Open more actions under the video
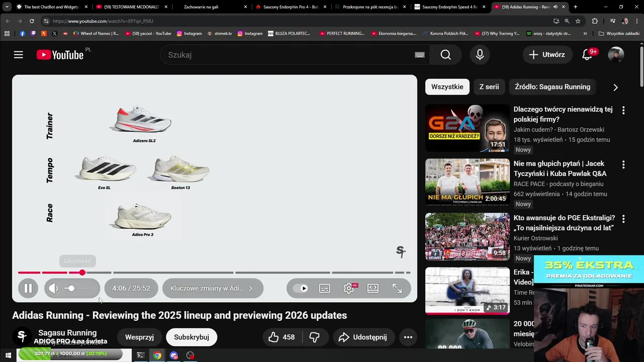The image size is (644, 362). pos(408,337)
